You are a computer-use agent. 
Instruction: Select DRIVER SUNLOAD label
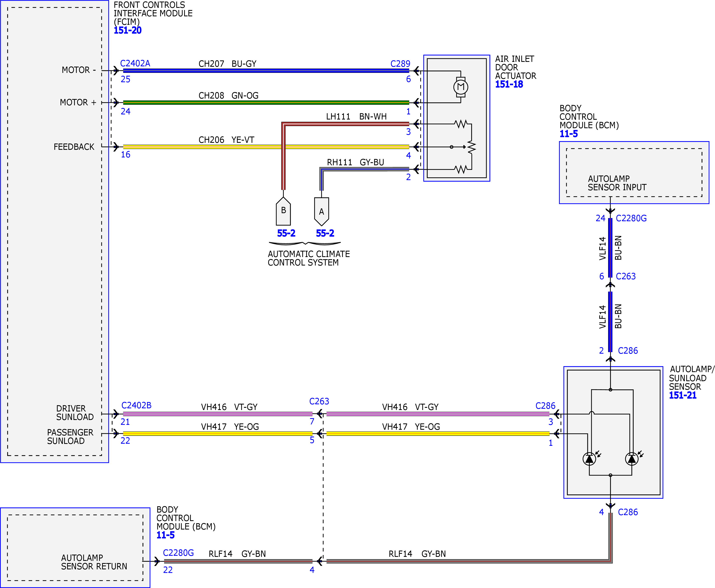click(75, 413)
